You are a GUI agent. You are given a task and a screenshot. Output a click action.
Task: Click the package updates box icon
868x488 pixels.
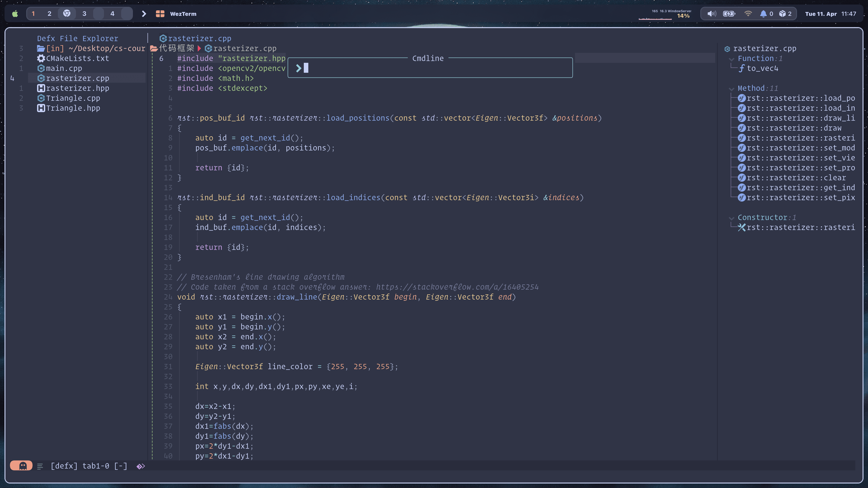[782, 14]
